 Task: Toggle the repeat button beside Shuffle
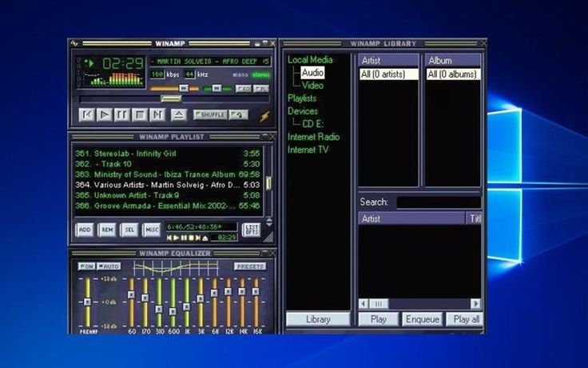click(x=239, y=115)
